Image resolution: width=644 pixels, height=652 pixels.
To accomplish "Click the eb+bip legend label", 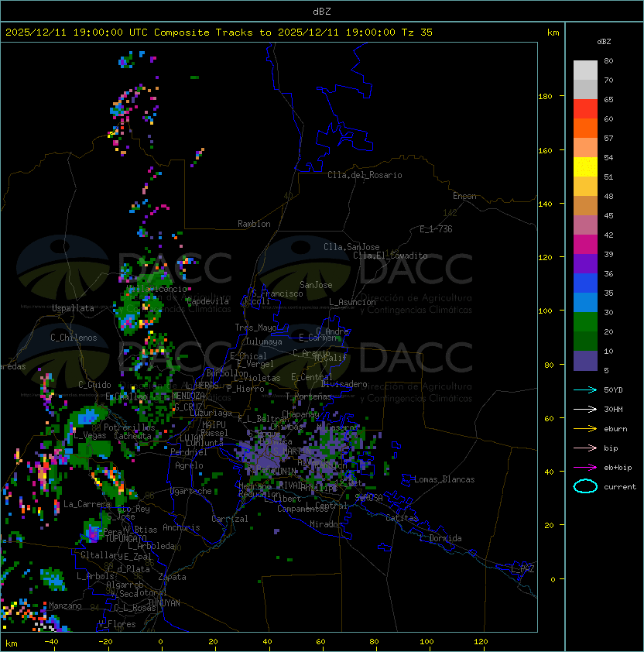I will pos(618,468).
